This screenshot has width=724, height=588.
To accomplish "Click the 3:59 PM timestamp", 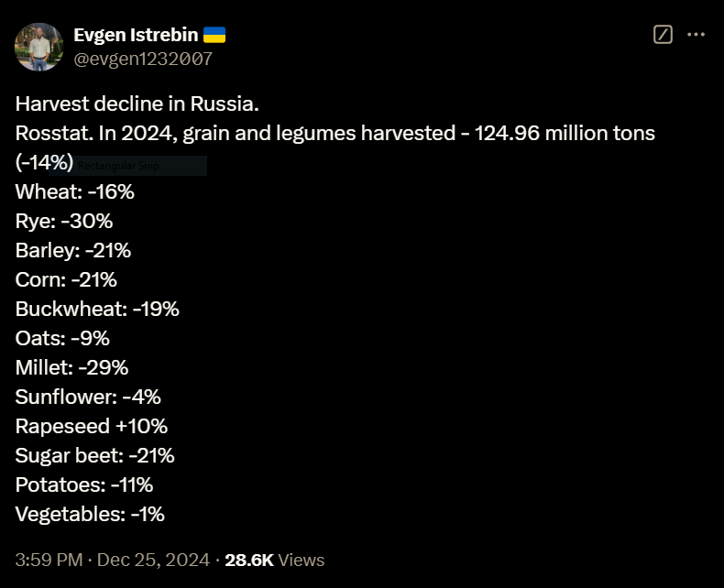I will (x=49, y=560).
